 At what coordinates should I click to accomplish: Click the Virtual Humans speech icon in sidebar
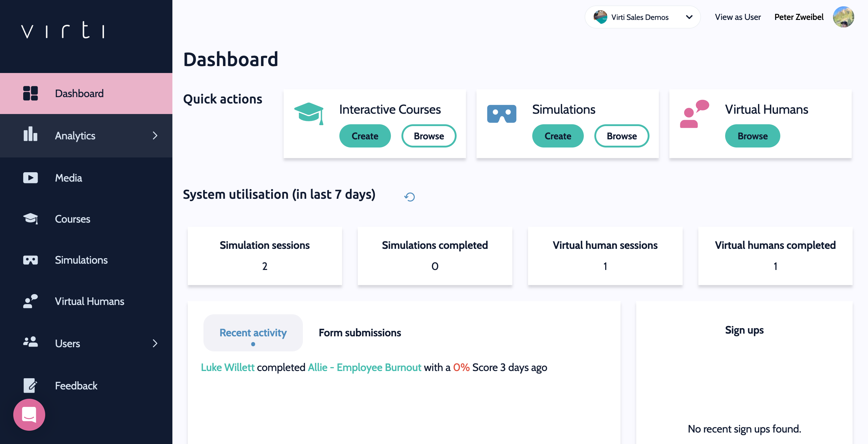30,301
